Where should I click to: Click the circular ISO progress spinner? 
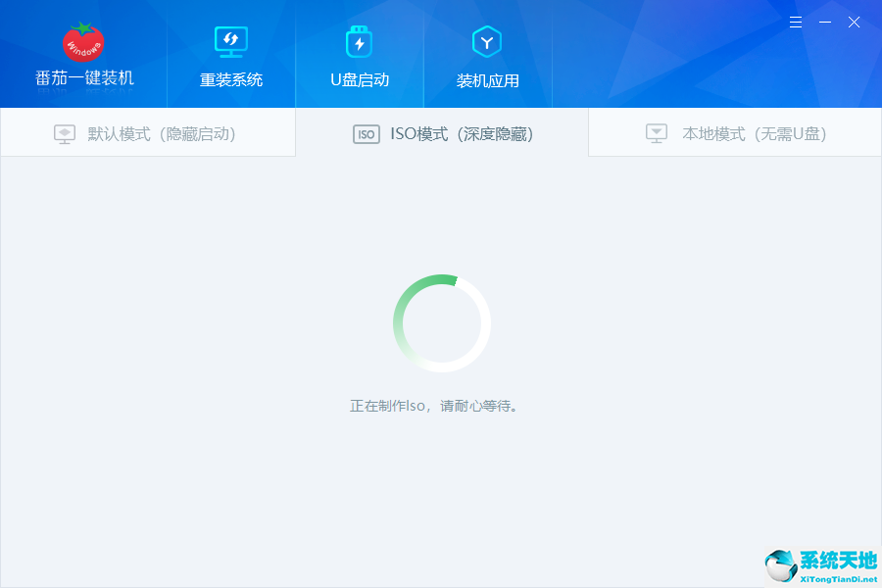441,321
